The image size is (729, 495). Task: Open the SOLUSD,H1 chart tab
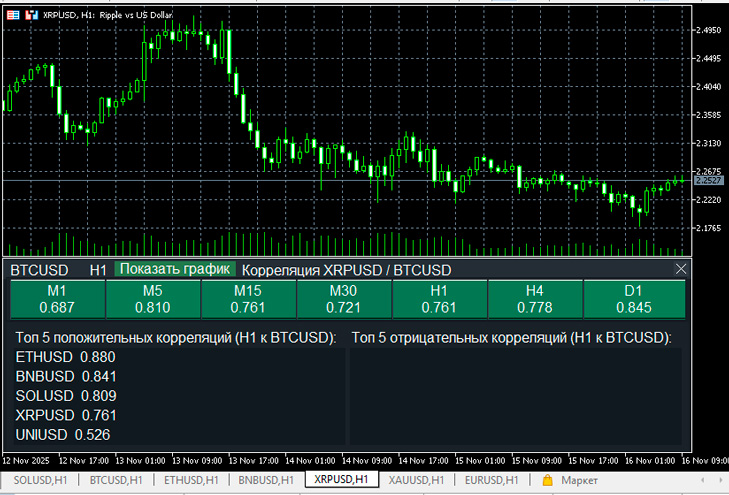click(x=42, y=481)
